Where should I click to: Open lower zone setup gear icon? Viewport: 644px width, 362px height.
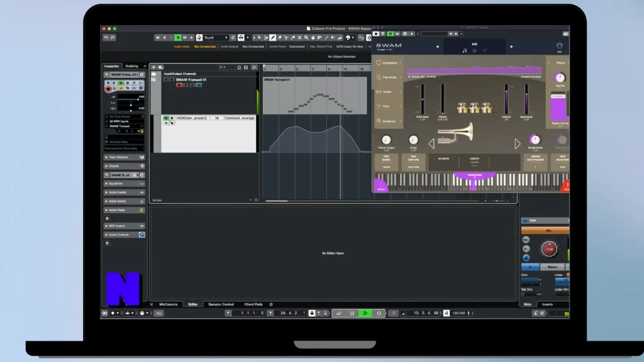(271, 304)
